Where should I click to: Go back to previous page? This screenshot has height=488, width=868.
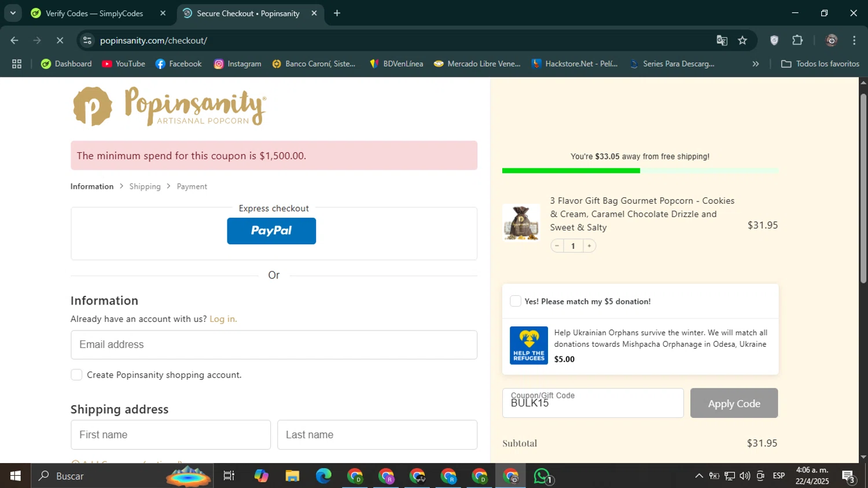[x=14, y=41]
